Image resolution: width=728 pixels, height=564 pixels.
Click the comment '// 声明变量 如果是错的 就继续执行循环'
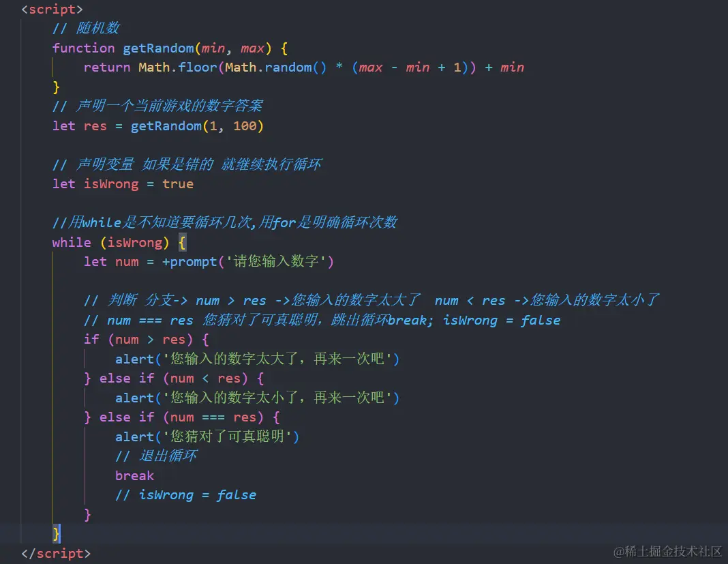pyautogui.click(x=187, y=164)
